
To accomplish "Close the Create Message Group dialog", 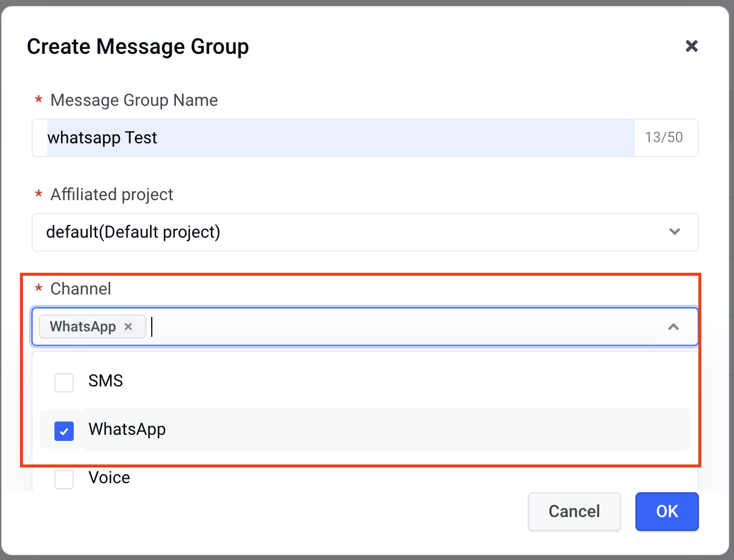I will (691, 46).
